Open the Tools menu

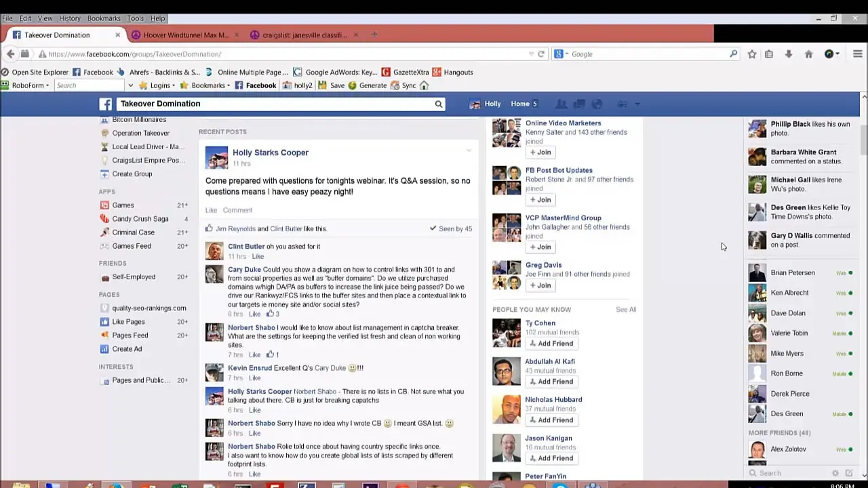coord(135,18)
